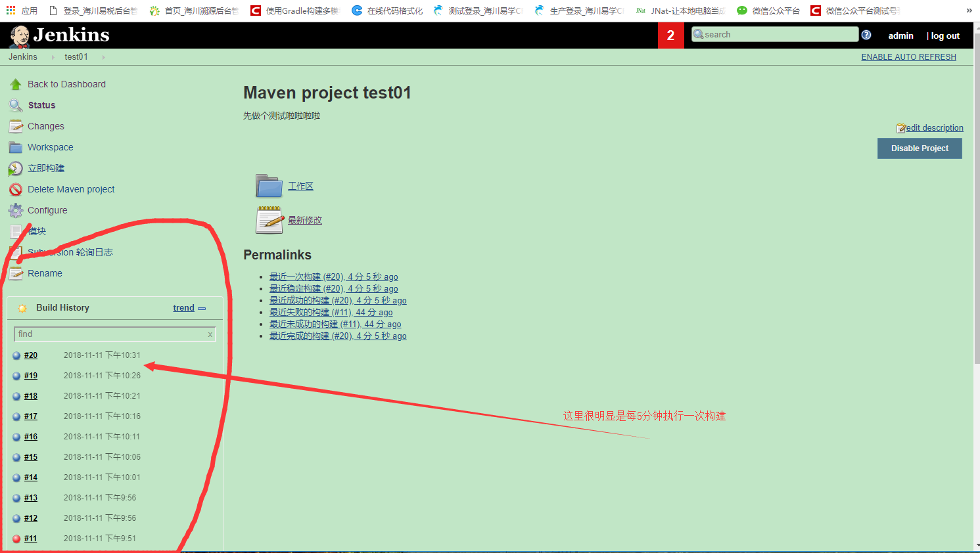Open the Build History trend link

(183, 308)
